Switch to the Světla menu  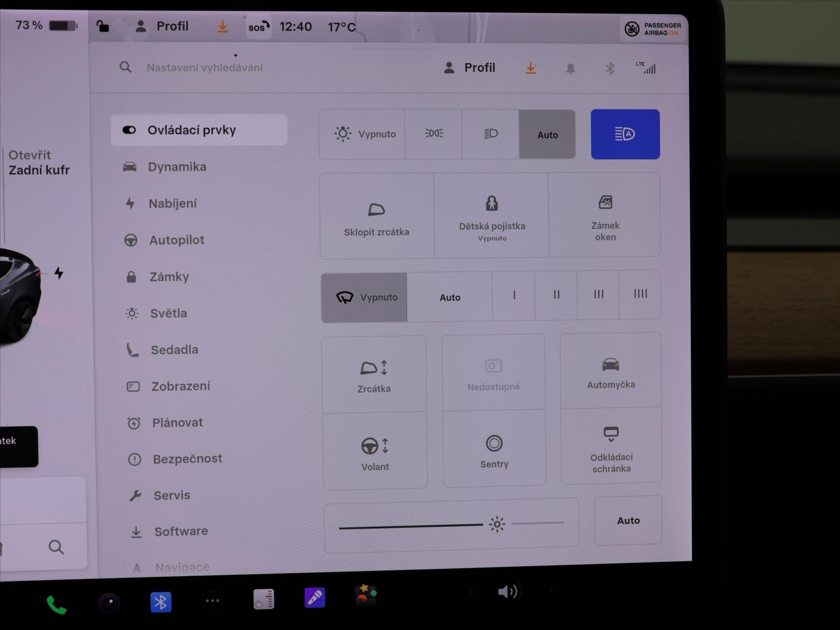point(168,313)
